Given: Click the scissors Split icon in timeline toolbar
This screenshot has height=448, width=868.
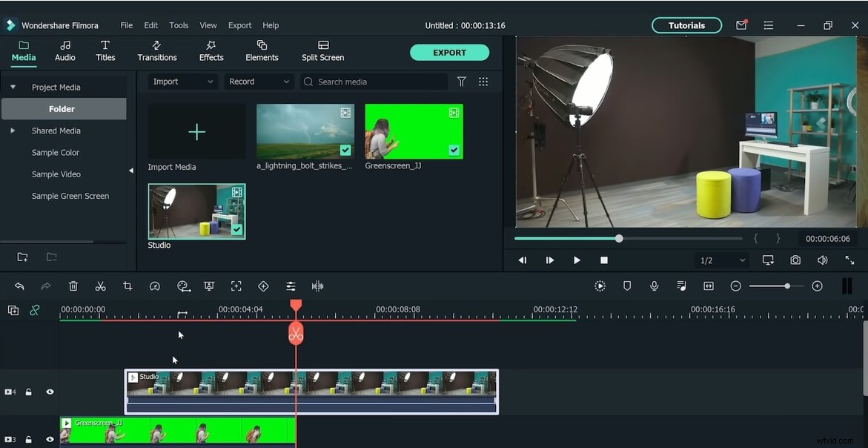Looking at the screenshot, I should [x=100, y=286].
